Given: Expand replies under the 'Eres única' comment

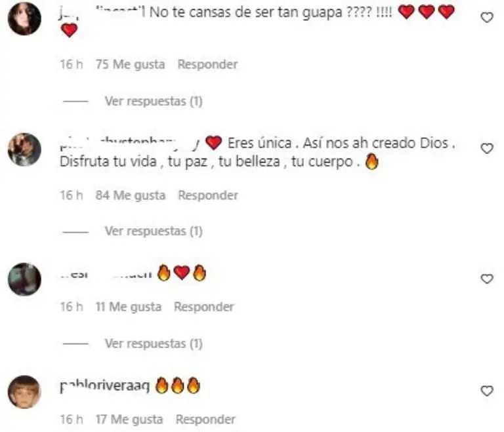Looking at the screenshot, I should pos(154,231).
